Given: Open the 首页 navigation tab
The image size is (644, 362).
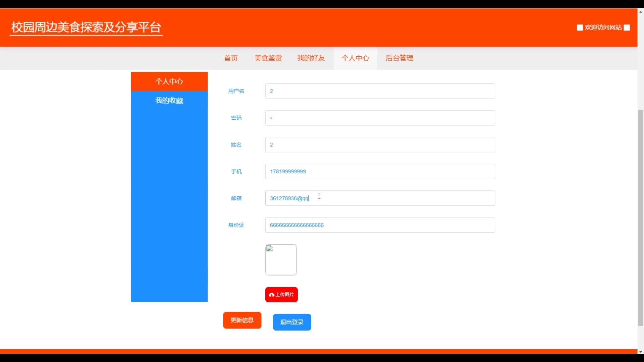Looking at the screenshot, I should click(231, 58).
